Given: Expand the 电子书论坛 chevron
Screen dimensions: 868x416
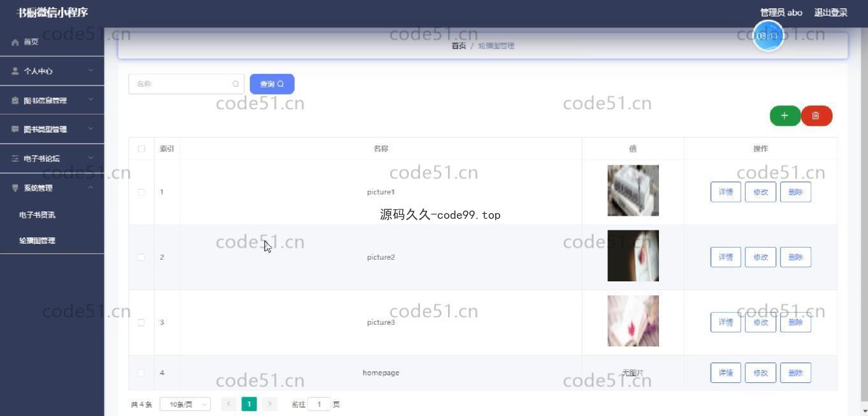Looking at the screenshot, I should coord(90,158).
